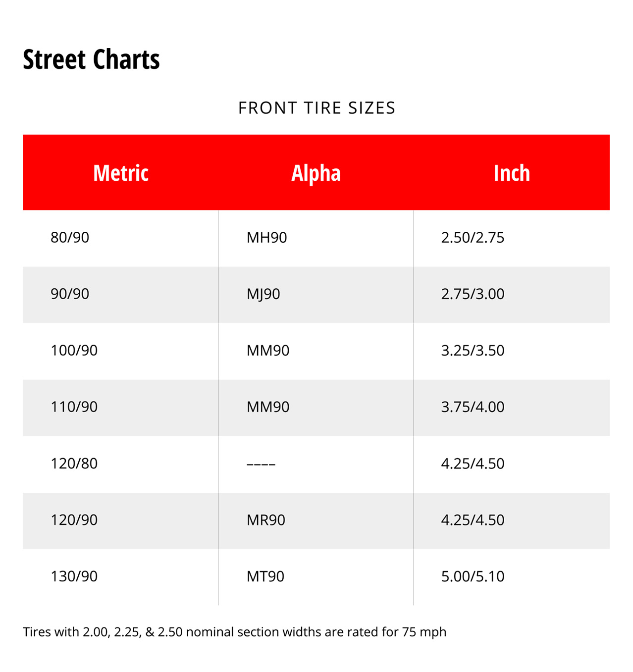
Task: Click the 3.25/3.50 inch value
Action: [473, 351]
